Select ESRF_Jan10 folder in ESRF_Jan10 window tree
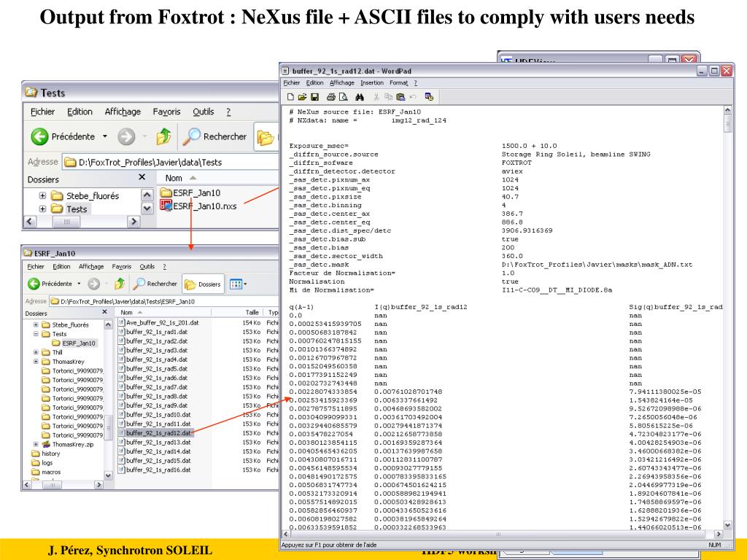Viewport: 747px width, 560px height. (x=74, y=343)
